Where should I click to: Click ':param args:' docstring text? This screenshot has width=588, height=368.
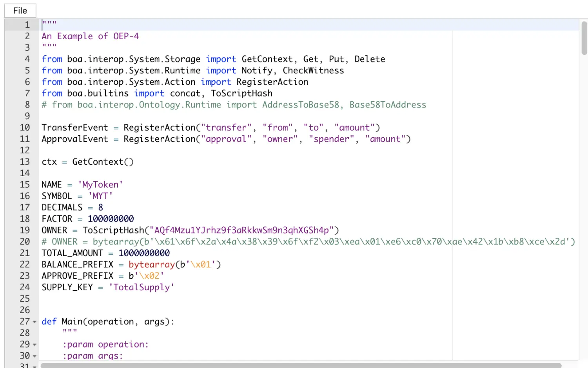[93, 355]
